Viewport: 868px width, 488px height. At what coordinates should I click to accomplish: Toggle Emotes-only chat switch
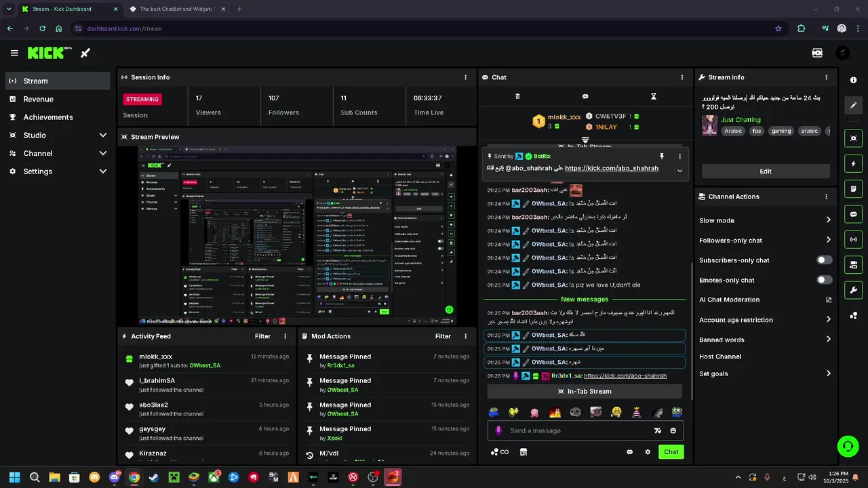(x=824, y=280)
